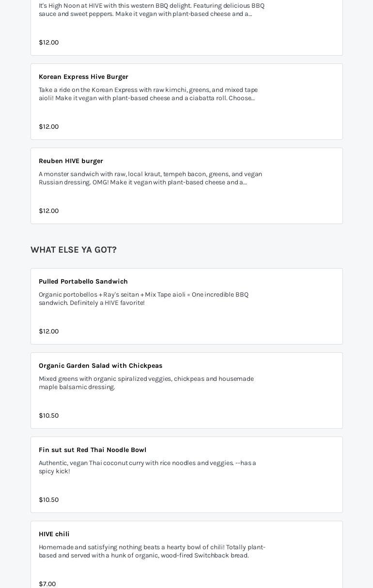Select the Reuben HIVE burger title
The height and width of the screenshot is (588, 373).
point(71,161)
